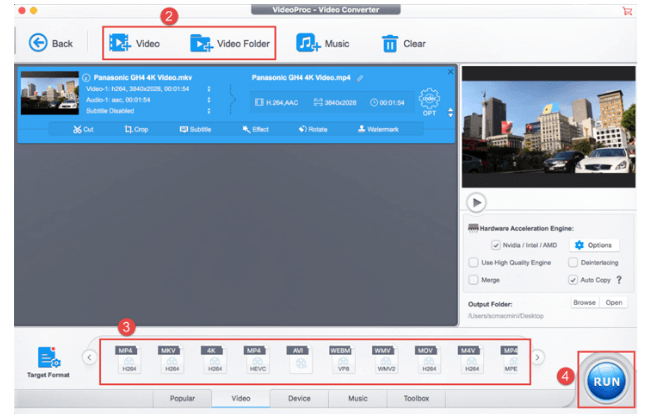Expand the Audio-1 track selector
650x414 pixels.
[209, 100]
